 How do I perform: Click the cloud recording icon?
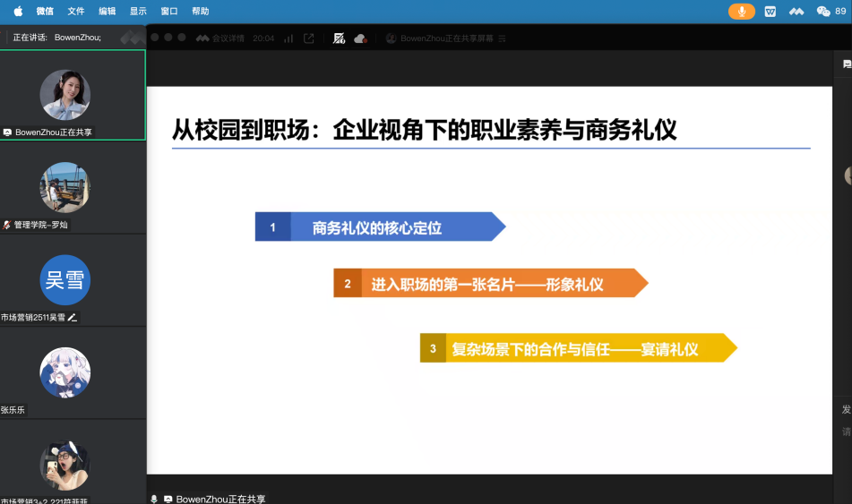click(x=360, y=38)
